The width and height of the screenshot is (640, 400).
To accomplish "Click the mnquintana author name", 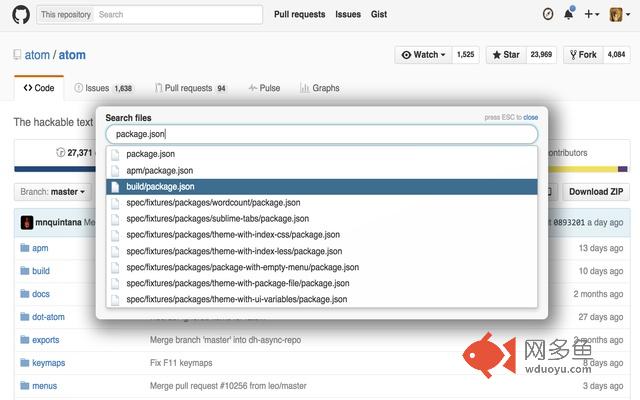I will pyautogui.click(x=58, y=222).
